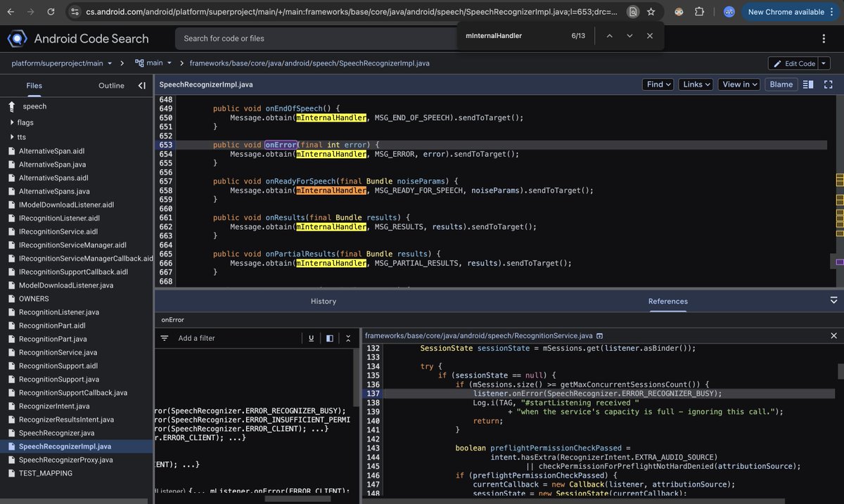Open RecognitionService.java path link in preview

tap(478, 336)
